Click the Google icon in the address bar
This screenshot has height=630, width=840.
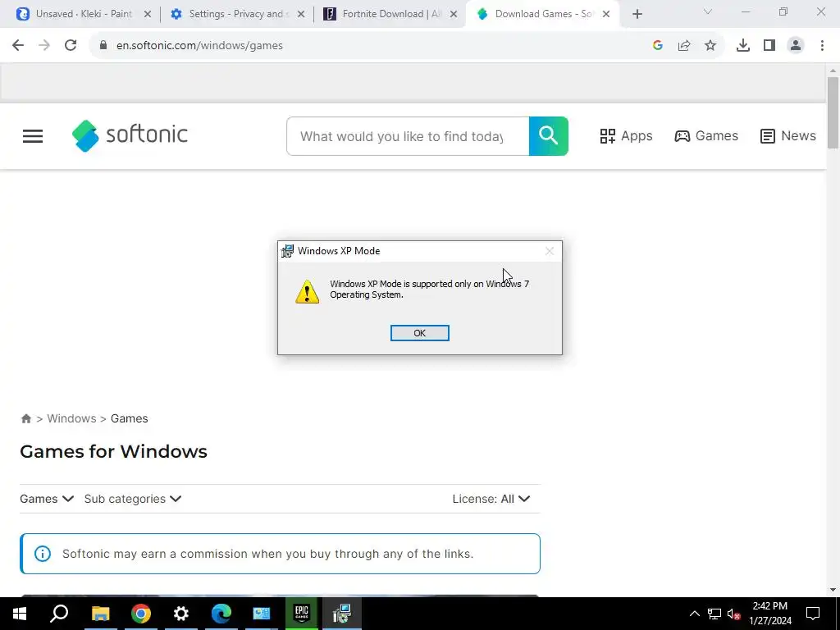pos(658,46)
